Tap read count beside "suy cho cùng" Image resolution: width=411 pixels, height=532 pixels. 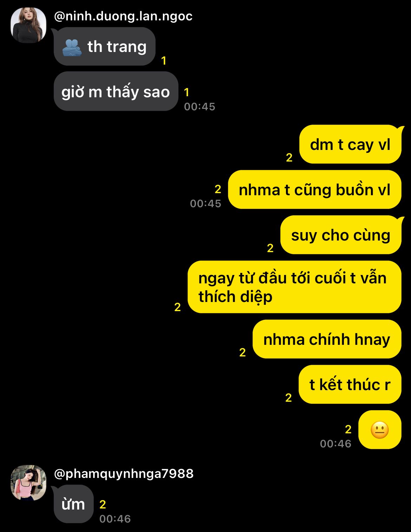270,248
